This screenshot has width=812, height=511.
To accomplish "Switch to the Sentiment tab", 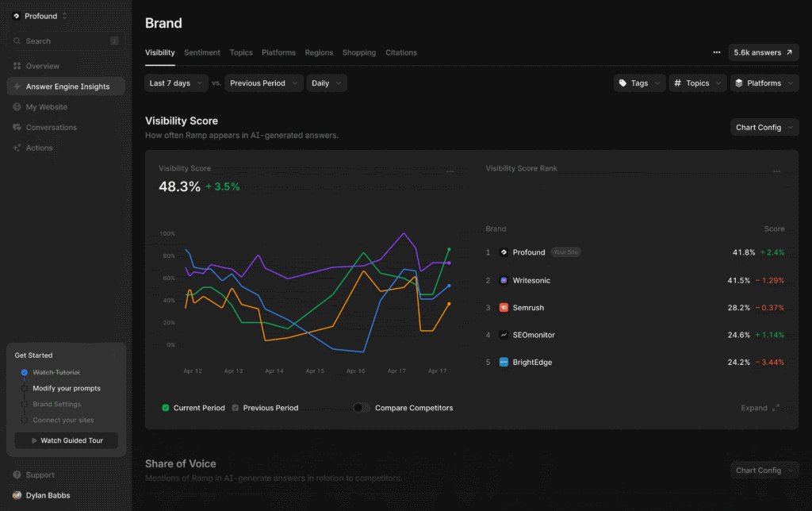I will pos(202,52).
